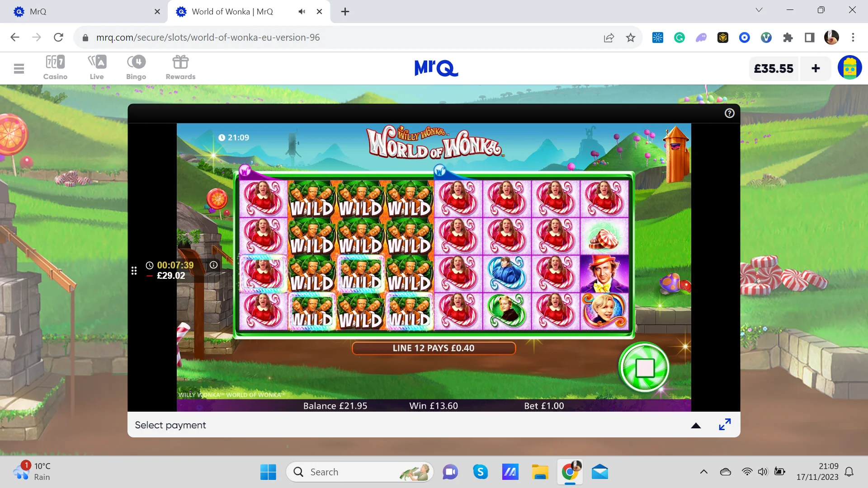This screenshot has width=868, height=488.
Task: Open the Casino section
Action: pyautogui.click(x=55, y=68)
